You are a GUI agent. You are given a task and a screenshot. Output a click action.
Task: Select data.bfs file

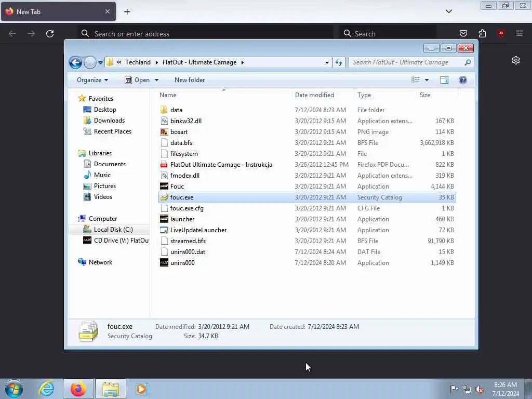coord(181,143)
